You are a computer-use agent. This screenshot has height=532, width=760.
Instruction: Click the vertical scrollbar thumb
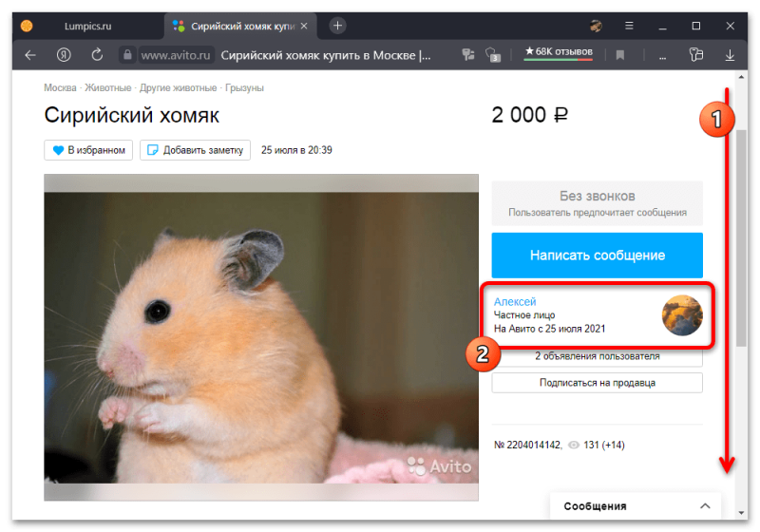coord(741,237)
